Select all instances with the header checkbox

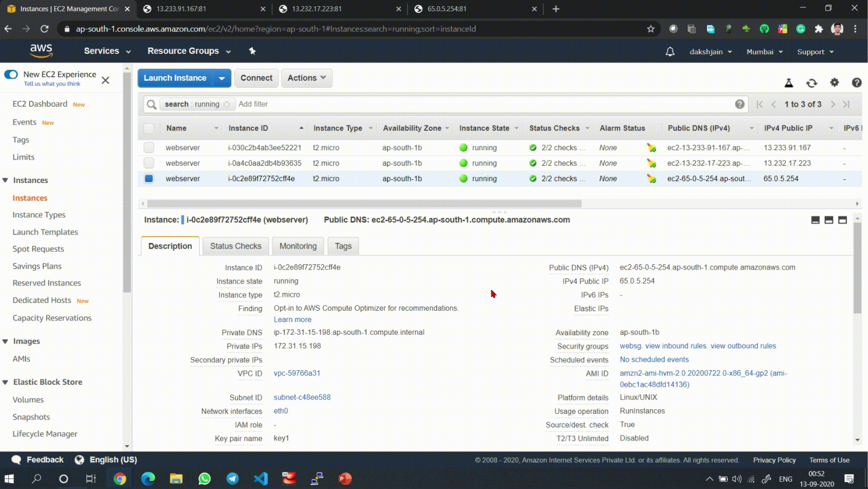(149, 128)
